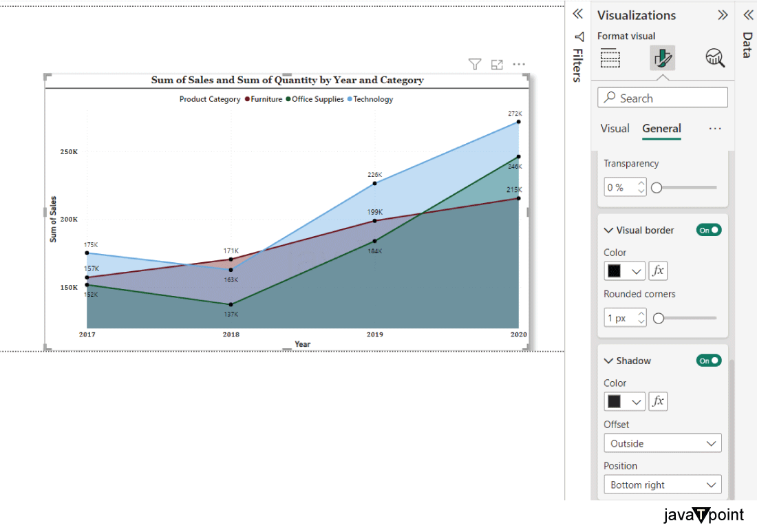Select the Format visual paintbrush icon

click(662, 58)
